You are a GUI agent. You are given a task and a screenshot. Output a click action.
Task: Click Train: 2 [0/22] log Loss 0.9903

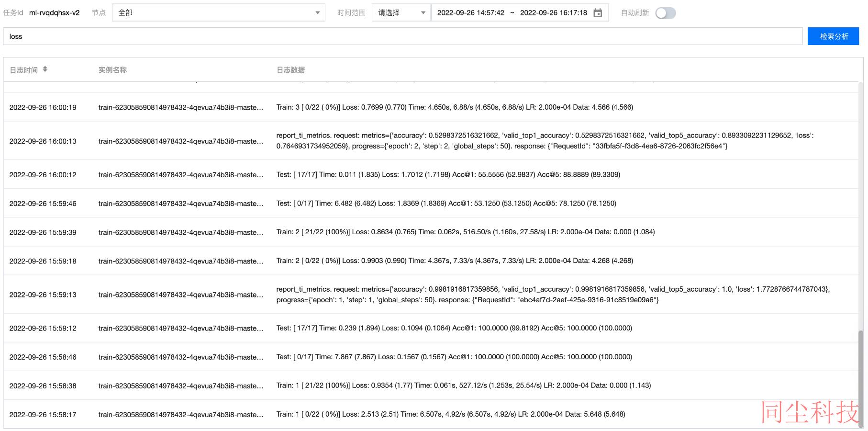(x=455, y=261)
